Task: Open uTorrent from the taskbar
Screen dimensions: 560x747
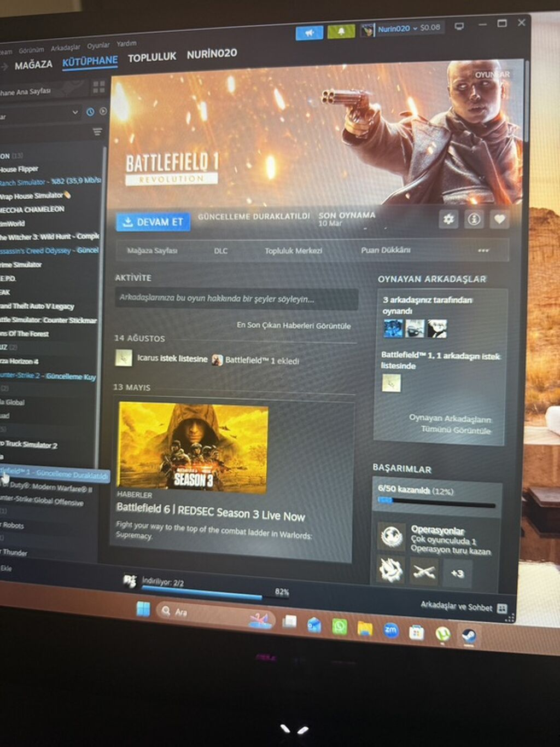Action: (x=442, y=634)
